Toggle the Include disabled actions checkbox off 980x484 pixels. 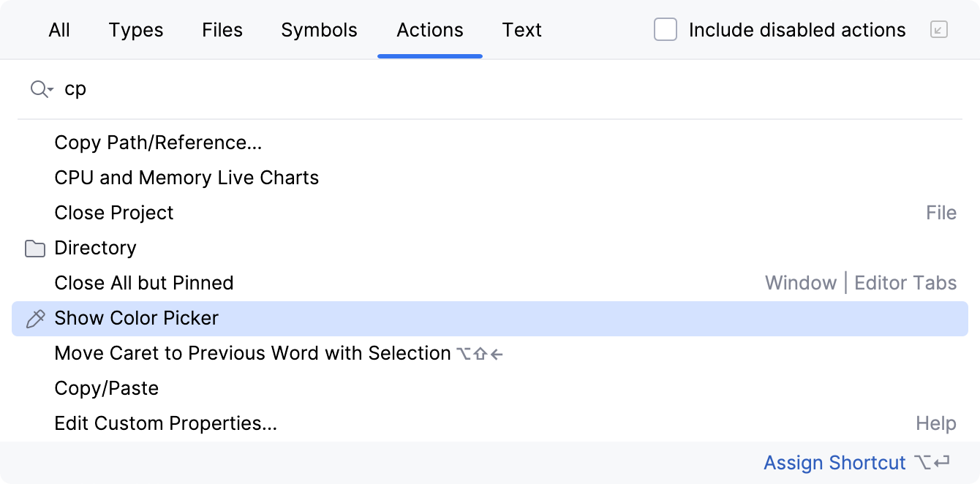point(665,30)
